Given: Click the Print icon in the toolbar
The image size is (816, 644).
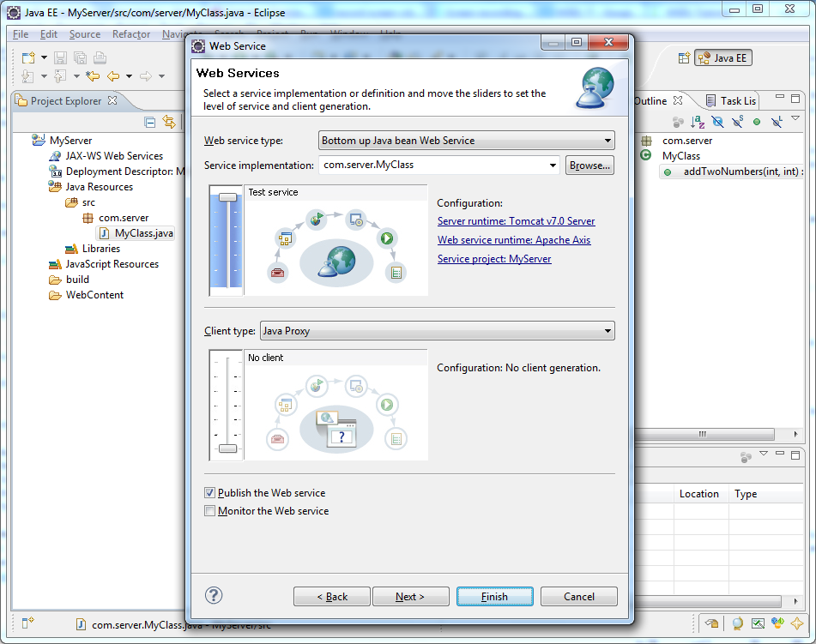Looking at the screenshot, I should (x=99, y=57).
